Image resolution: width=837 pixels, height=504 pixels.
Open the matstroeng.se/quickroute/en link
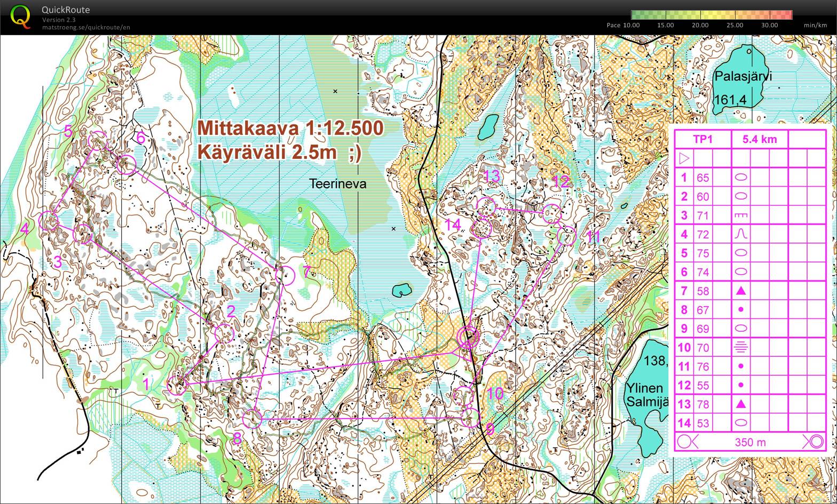pos(86,27)
